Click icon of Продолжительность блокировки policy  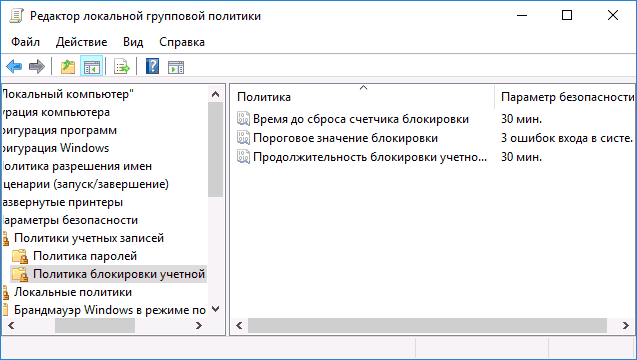tap(243, 156)
